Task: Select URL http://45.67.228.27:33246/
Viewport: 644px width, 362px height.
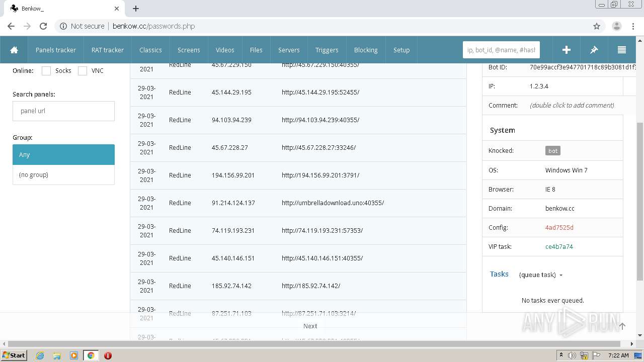Action: click(x=319, y=148)
